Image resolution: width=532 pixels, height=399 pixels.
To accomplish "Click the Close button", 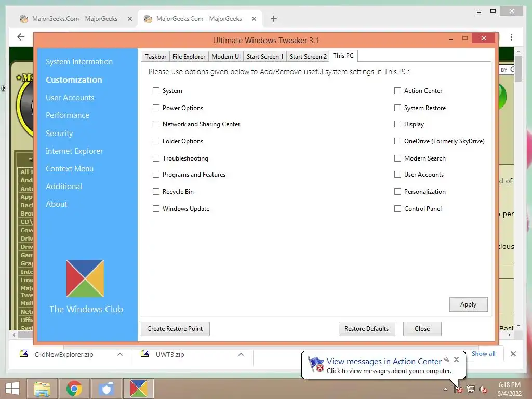I will [422, 329].
